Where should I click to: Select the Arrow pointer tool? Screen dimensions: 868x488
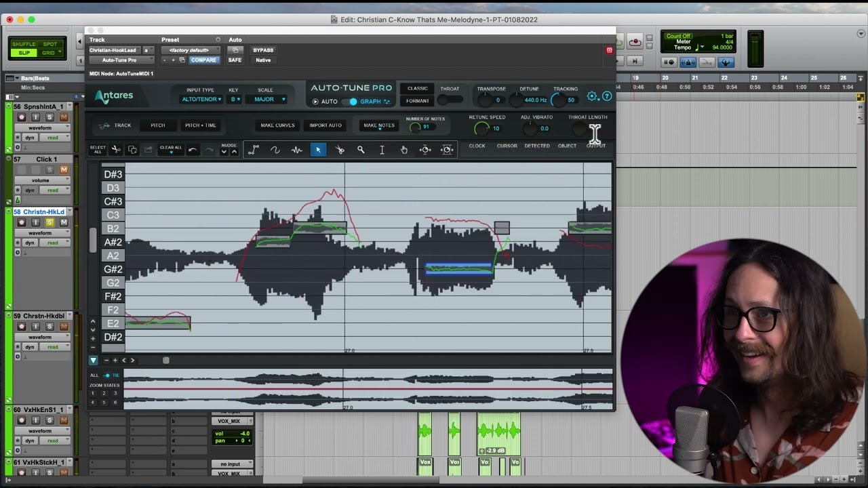pyautogui.click(x=318, y=150)
